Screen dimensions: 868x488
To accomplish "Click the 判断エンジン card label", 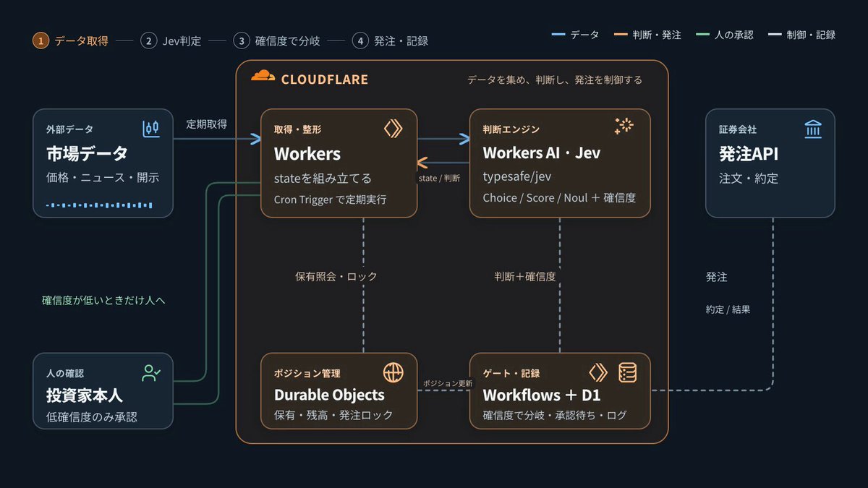I will (x=511, y=129).
